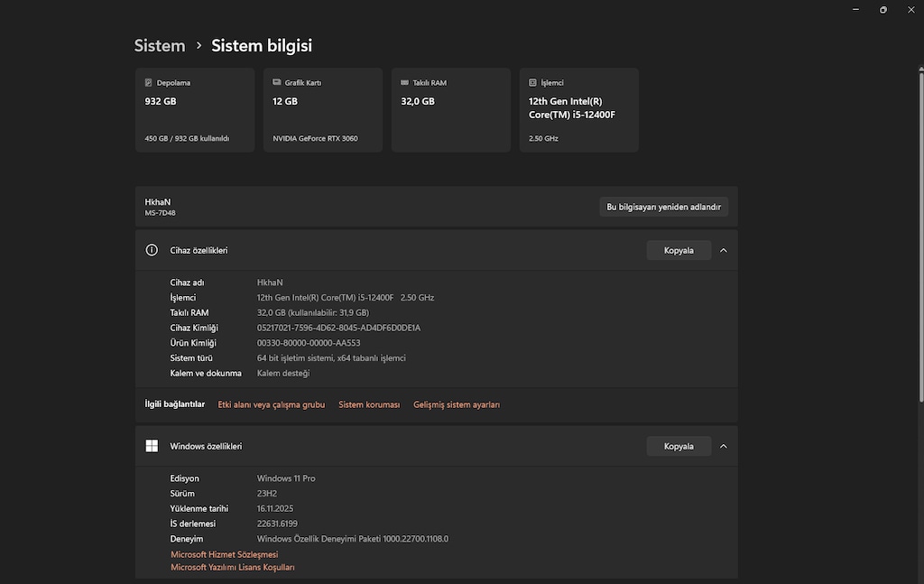Screen dimensions: 924x584
Task: Click the 2.50 GHz text in İşlemci card
Action: (x=543, y=138)
